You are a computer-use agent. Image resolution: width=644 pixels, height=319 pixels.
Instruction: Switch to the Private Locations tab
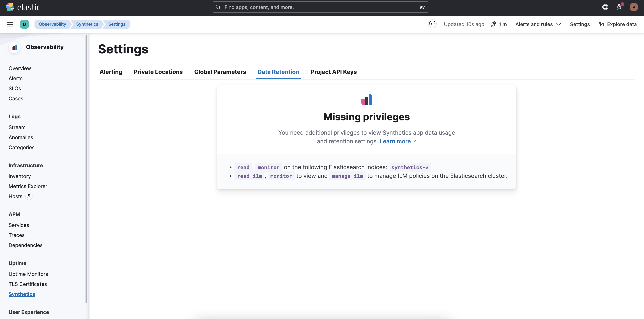click(x=158, y=72)
